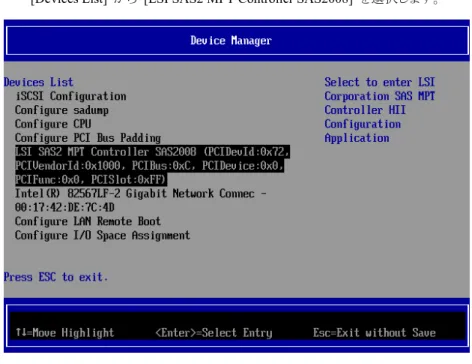Click the Controller HII help text
472x364 pixels.
pos(365,110)
